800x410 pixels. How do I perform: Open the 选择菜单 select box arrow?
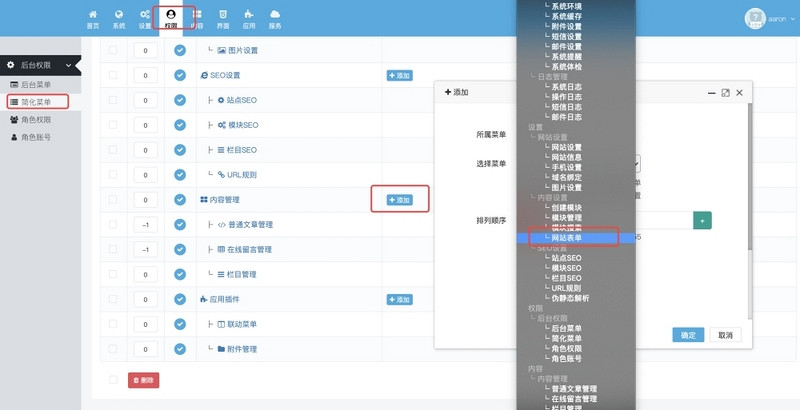coord(637,164)
